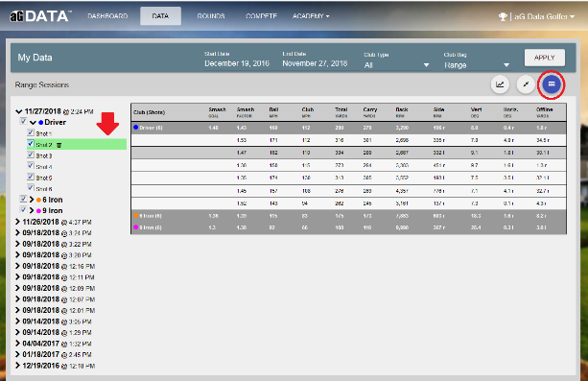Click the My Data panel title
This screenshot has width=588, height=381.
(x=35, y=58)
